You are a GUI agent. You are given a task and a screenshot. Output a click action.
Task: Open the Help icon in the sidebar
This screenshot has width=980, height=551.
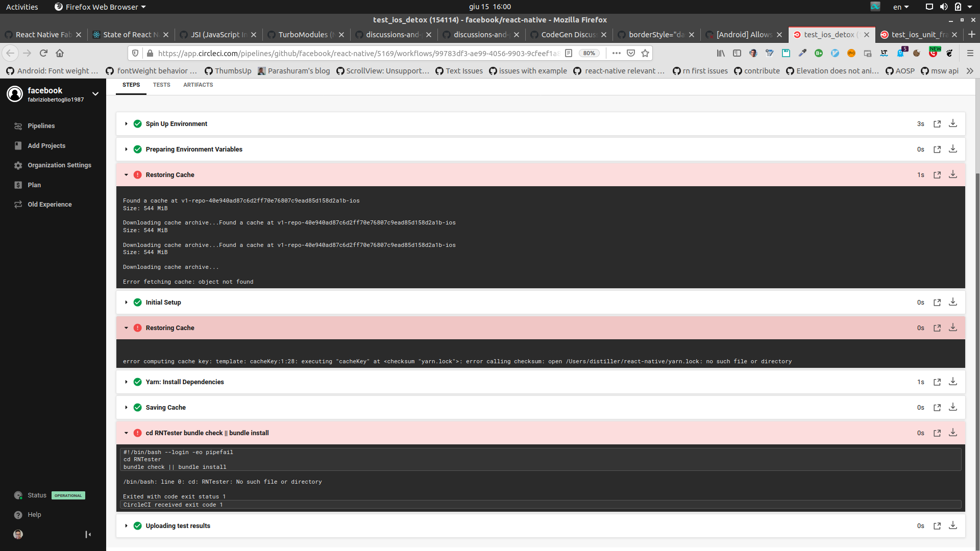[19, 514]
